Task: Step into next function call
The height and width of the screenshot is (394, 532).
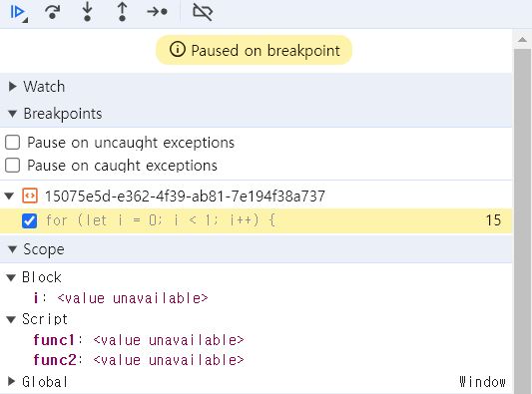Action: point(87,12)
